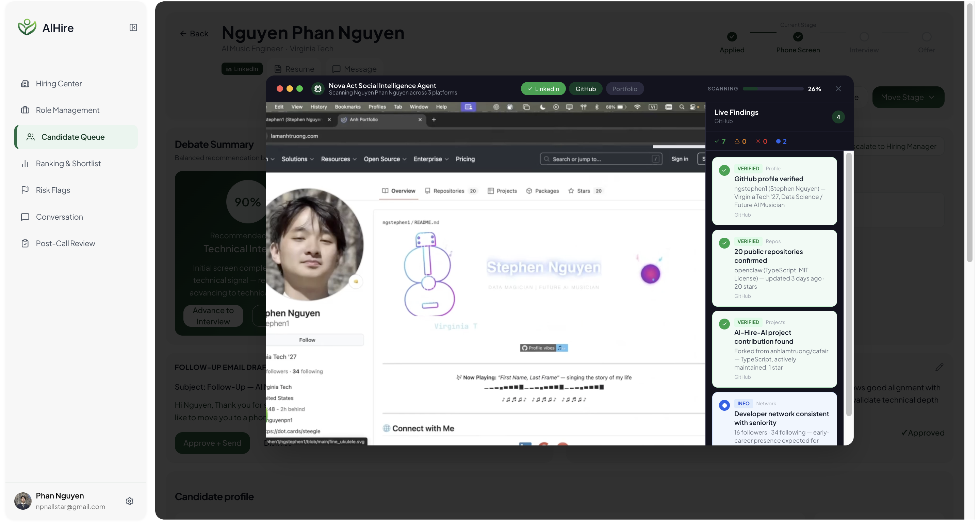Click the Post-Call Review clipboard icon
The width and height of the screenshot is (980, 525).
25,243
